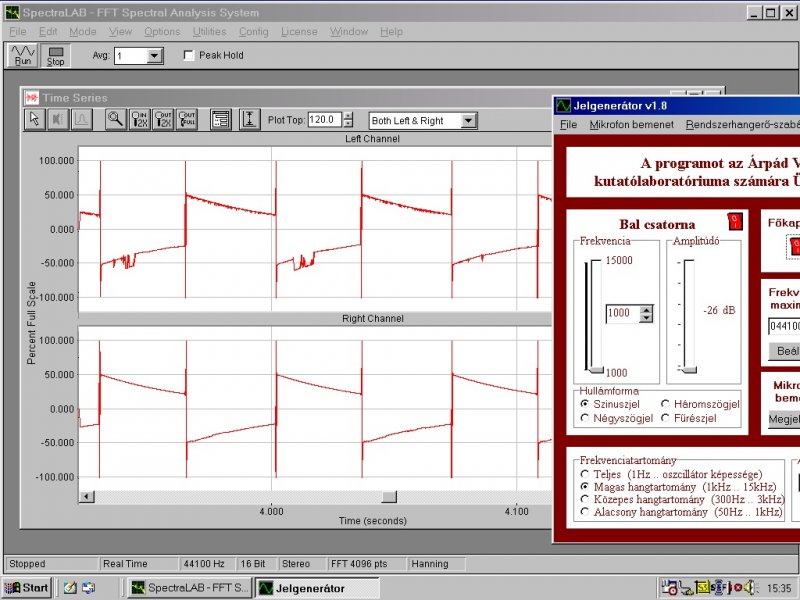Click the network cable tray icon
Viewport: 800px width, 600px height.
click(x=686, y=589)
